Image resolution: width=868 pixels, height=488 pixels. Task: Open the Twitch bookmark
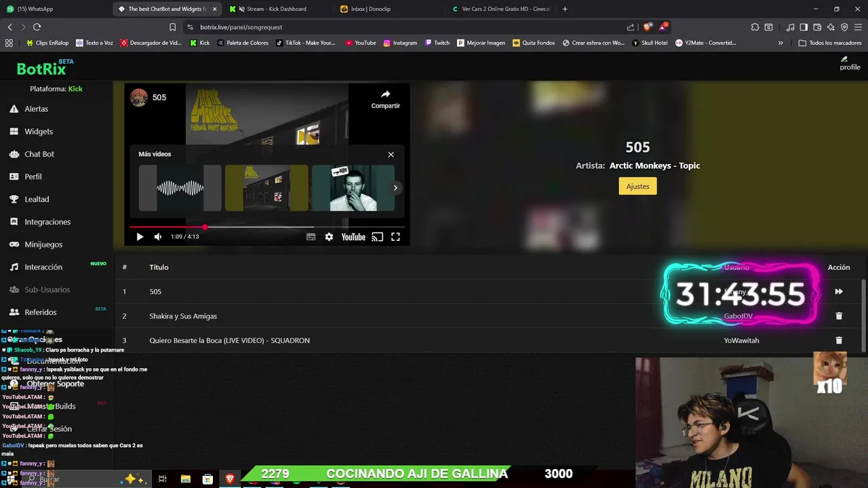point(437,43)
